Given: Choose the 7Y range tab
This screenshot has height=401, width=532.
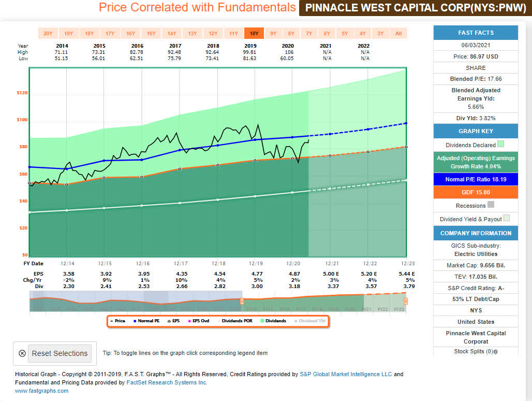Looking at the screenshot, I should [x=309, y=33].
